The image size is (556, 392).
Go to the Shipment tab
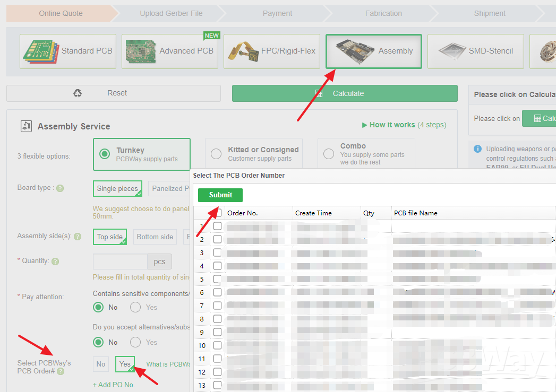tap(489, 13)
